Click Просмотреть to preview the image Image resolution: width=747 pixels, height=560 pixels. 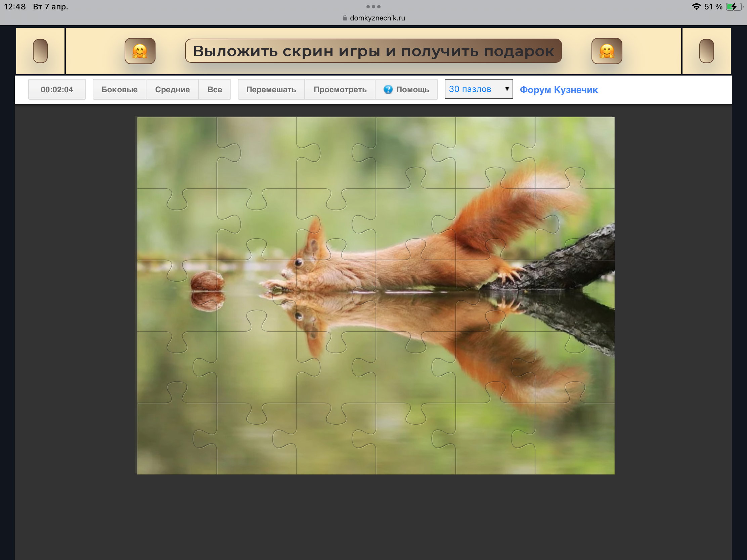point(340,89)
